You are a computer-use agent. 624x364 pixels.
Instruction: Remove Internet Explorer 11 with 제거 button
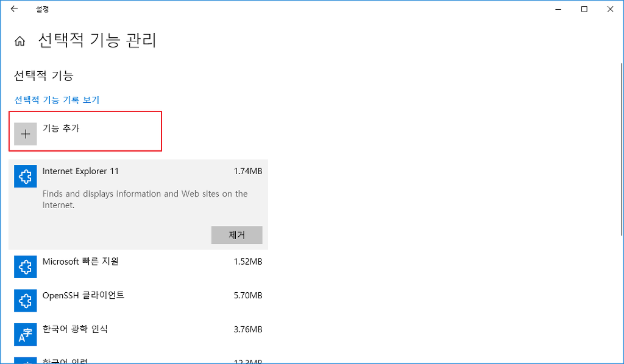[237, 235]
